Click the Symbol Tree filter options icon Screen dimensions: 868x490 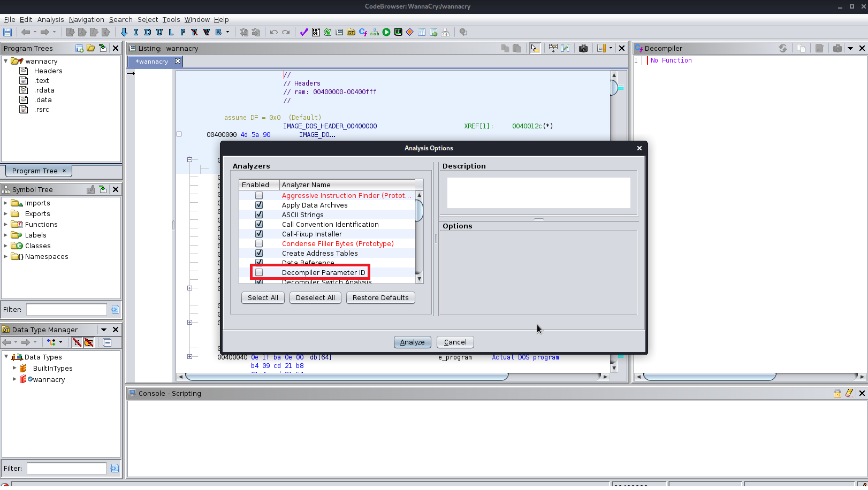pos(115,309)
